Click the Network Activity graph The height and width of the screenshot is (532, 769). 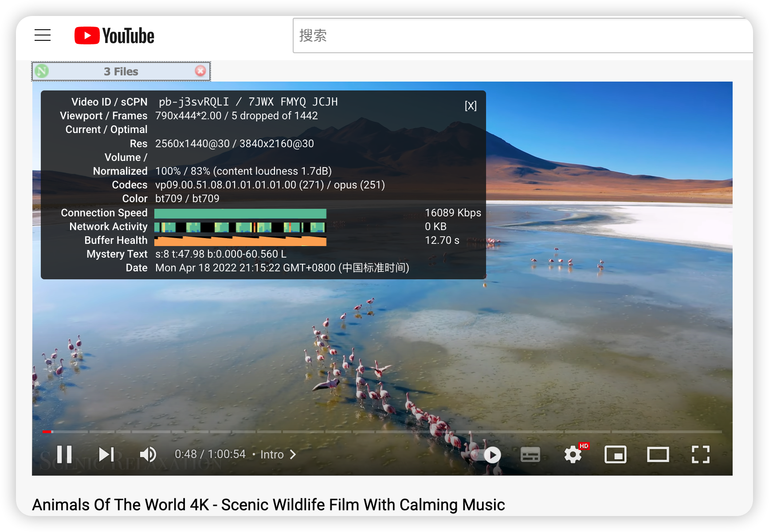[239, 227]
